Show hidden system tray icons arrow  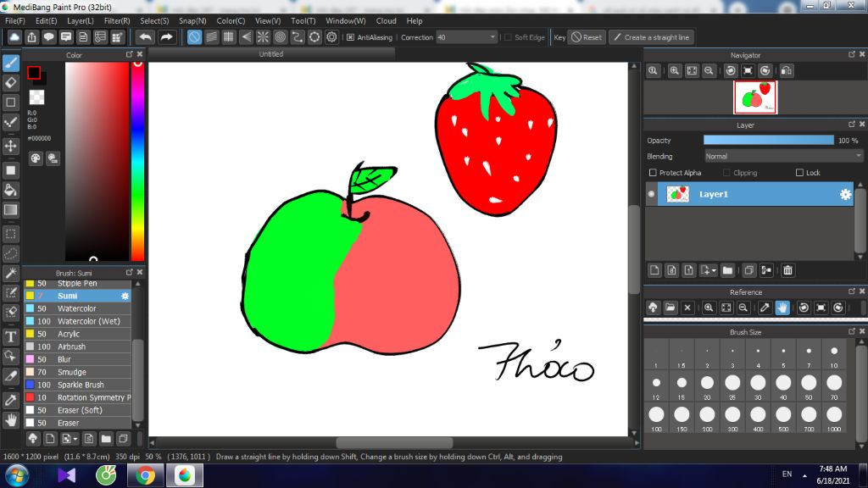(804, 475)
